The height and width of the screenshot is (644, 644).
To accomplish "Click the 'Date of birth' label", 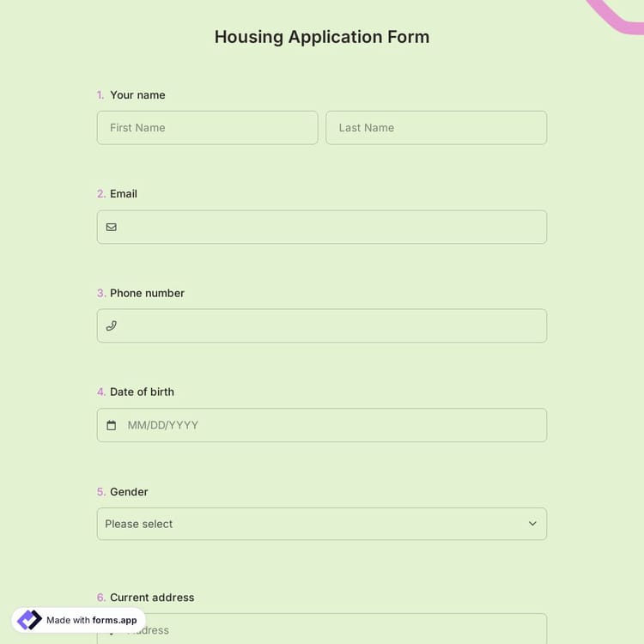I will (142, 392).
